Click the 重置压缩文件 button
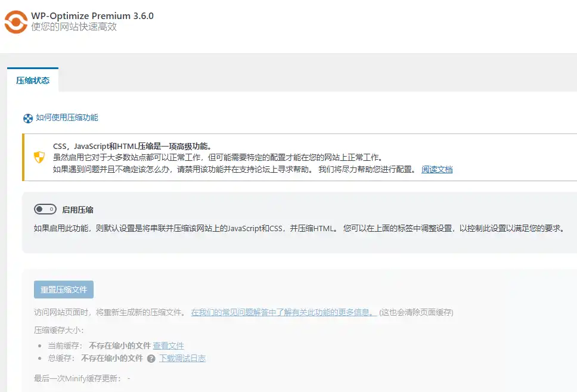This screenshot has height=392, width=577. coord(63,290)
